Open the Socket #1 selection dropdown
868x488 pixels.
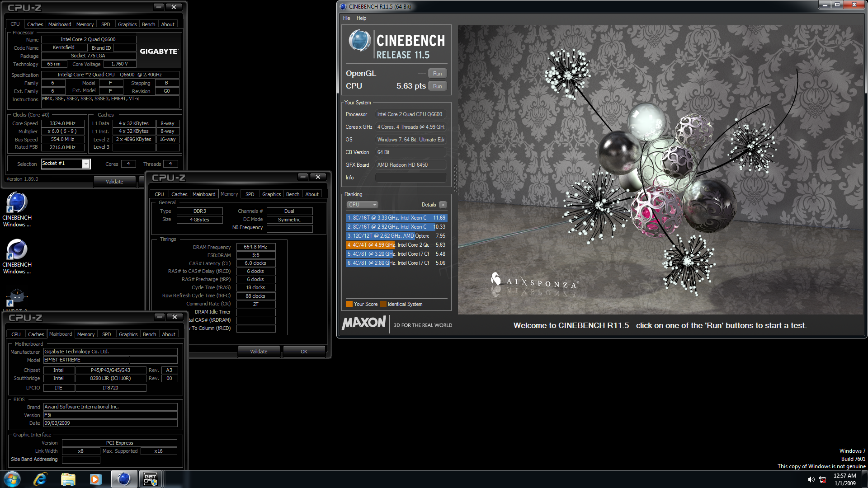[85, 164]
